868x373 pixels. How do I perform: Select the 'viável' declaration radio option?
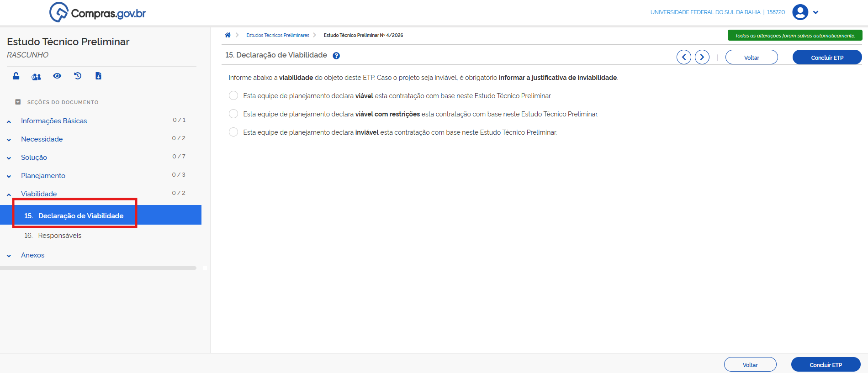[x=233, y=96]
